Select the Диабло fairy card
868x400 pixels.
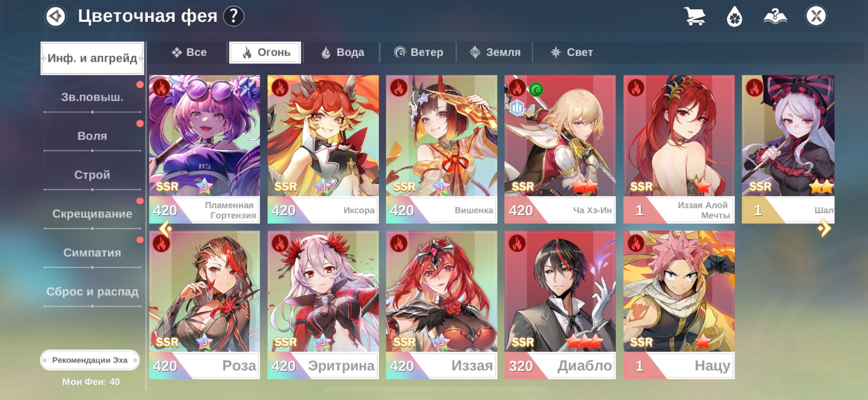coord(560,305)
